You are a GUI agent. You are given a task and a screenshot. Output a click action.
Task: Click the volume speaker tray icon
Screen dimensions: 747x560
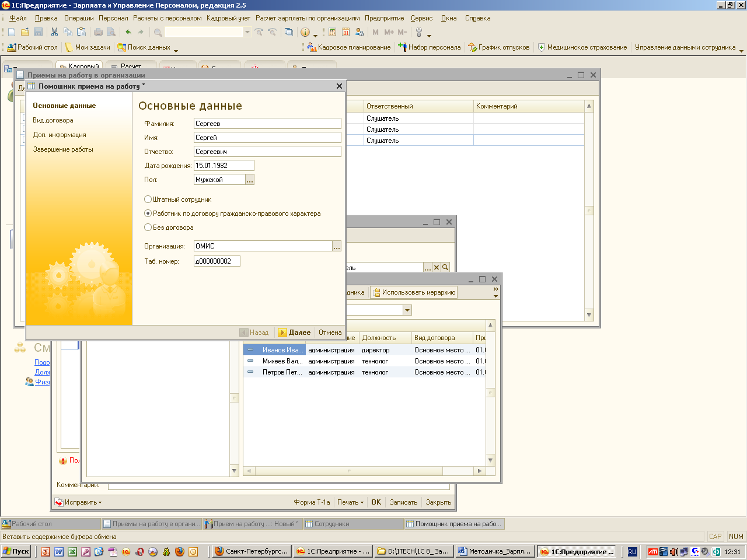[673, 551]
